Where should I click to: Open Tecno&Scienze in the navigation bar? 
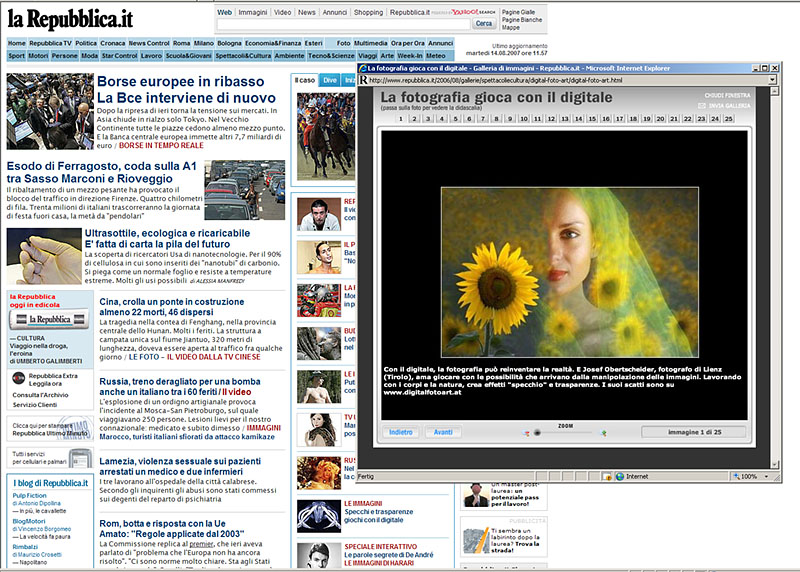tap(331, 56)
